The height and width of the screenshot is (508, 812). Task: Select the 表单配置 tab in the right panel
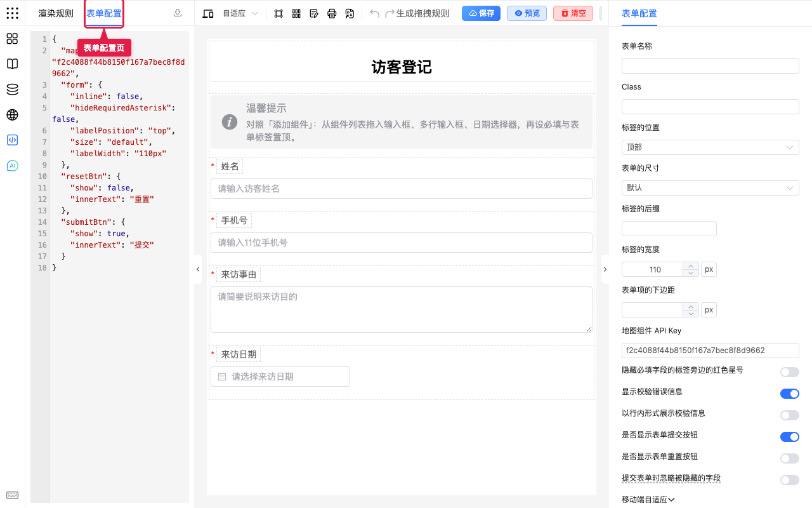coord(639,13)
